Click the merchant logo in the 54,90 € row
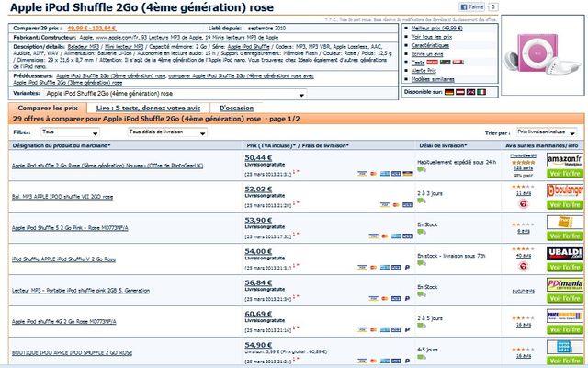Screen dimensions: 588x368 (x=565, y=347)
